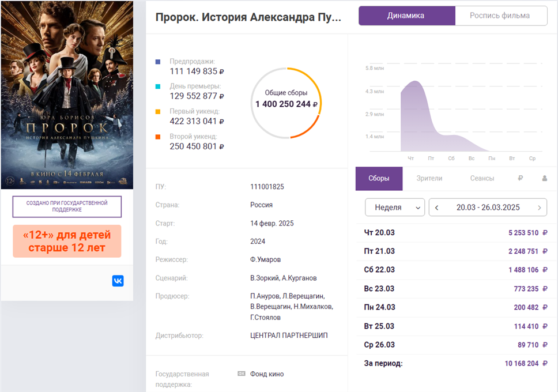Viewport: 558px width, 392px height.
Task: Switch to the person attendance tab icon
Action: (545, 178)
